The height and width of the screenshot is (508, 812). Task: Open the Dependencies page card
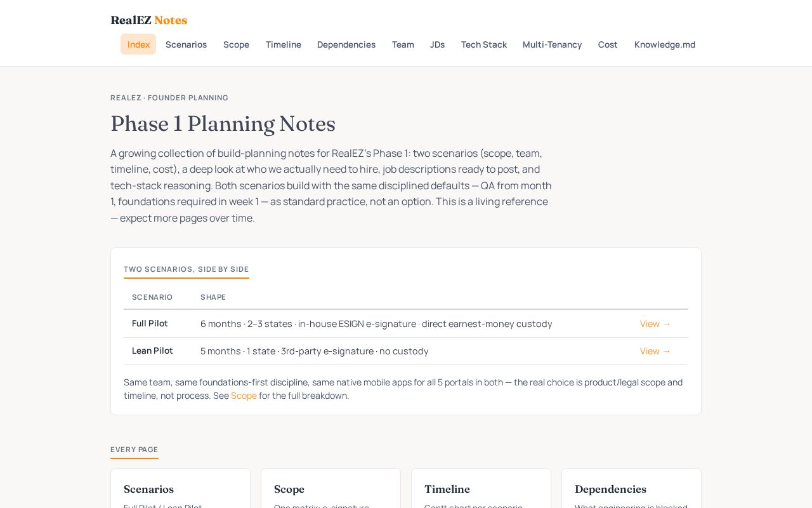[x=631, y=488]
